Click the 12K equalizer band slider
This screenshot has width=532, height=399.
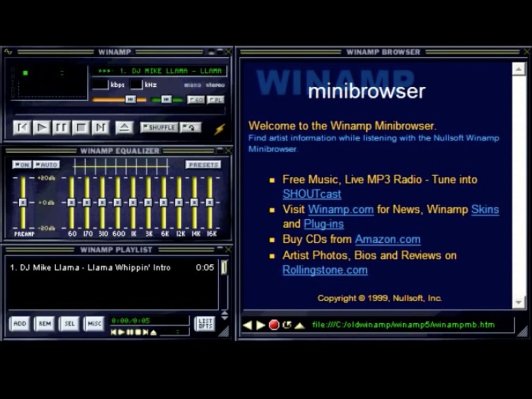[x=179, y=203]
